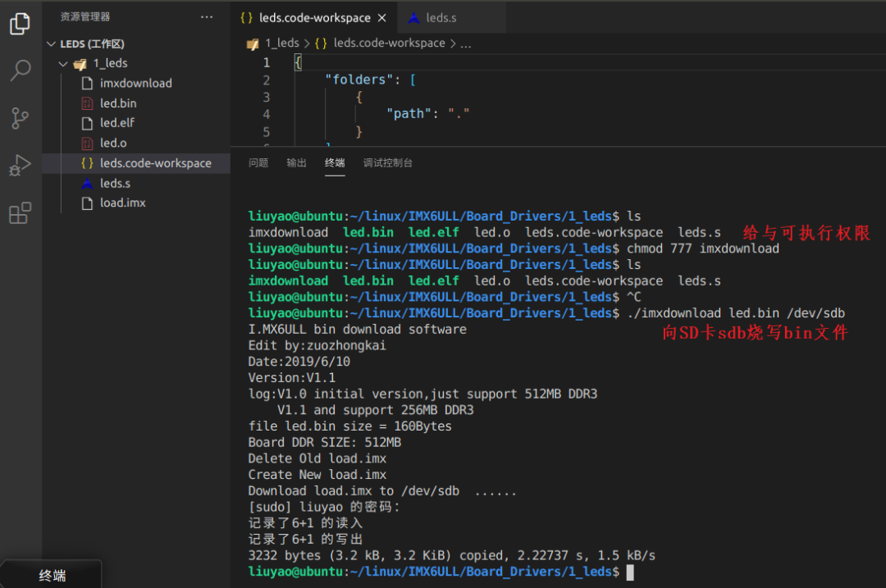
Task: Open the Source Control view icon
Action: coord(20,118)
